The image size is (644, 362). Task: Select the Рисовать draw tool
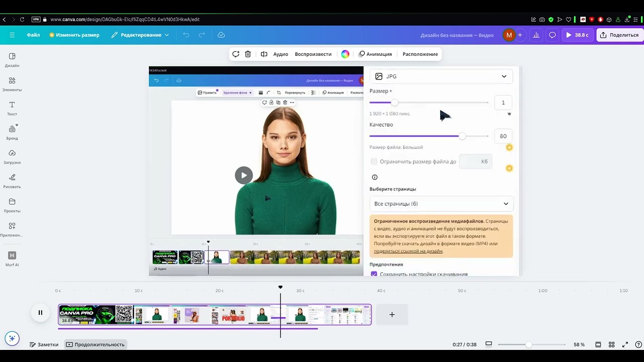pyautogui.click(x=12, y=181)
